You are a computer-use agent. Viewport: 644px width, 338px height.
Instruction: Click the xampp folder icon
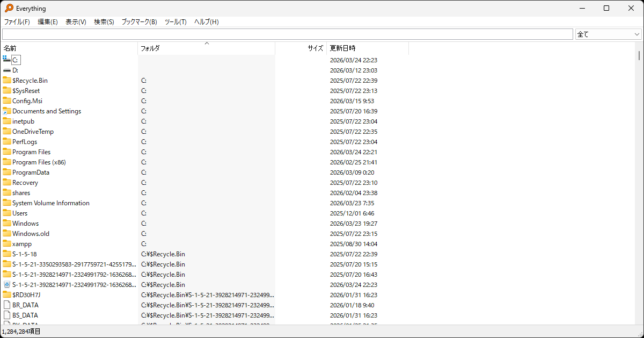(x=6, y=244)
